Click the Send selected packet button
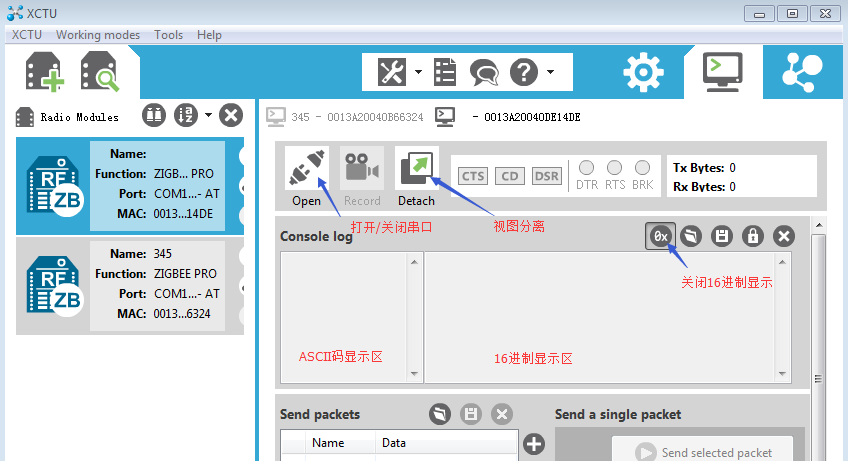This screenshot has width=848, height=461. click(x=702, y=452)
